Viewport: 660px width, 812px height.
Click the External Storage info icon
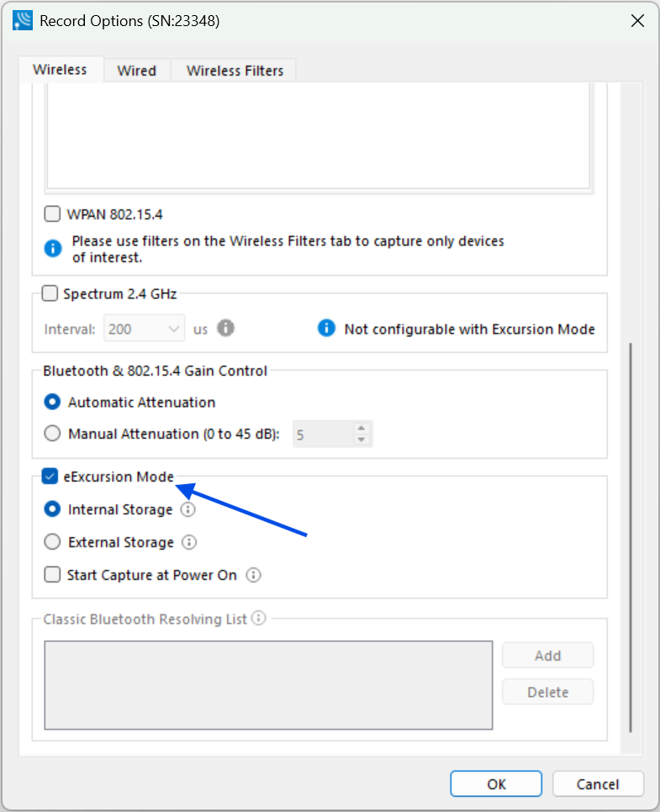(x=189, y=542)
